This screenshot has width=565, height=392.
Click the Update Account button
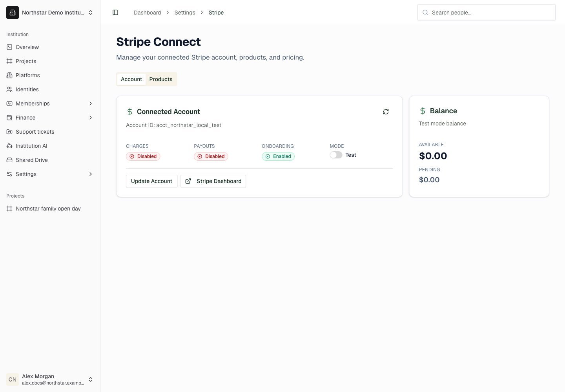(x=151, y=181)
